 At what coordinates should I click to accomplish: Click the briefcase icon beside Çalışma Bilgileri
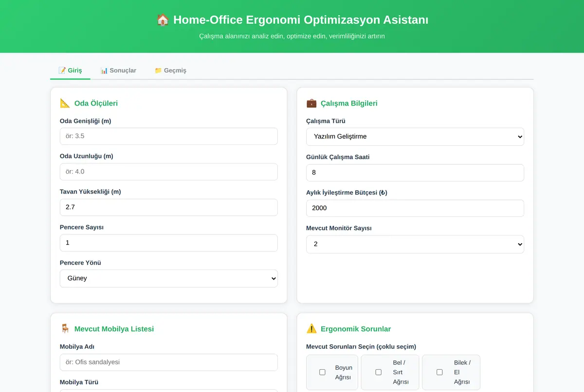(x=311, y=103)
